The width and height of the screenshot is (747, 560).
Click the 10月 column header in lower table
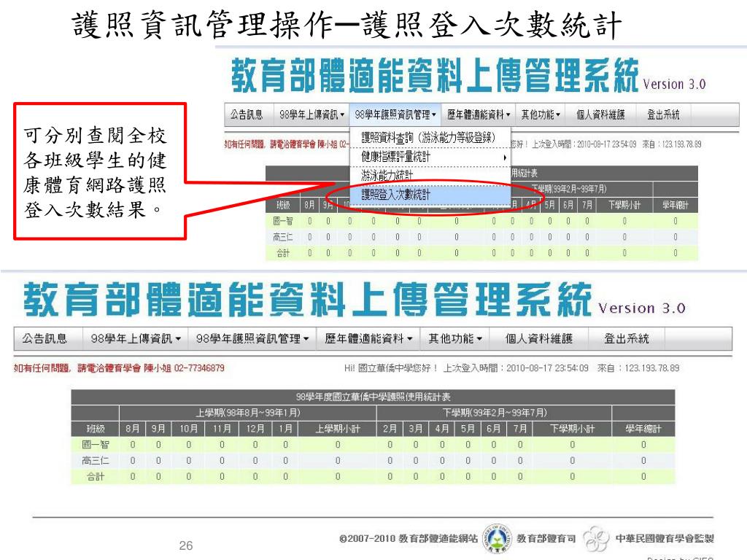[x=189, y=429]
